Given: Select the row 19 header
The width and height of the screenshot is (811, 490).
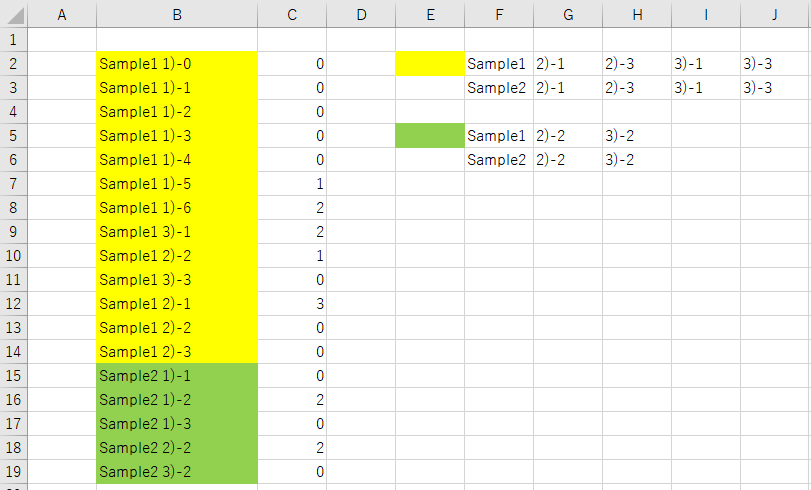Looking at the screenshot, I should [13, 472].
